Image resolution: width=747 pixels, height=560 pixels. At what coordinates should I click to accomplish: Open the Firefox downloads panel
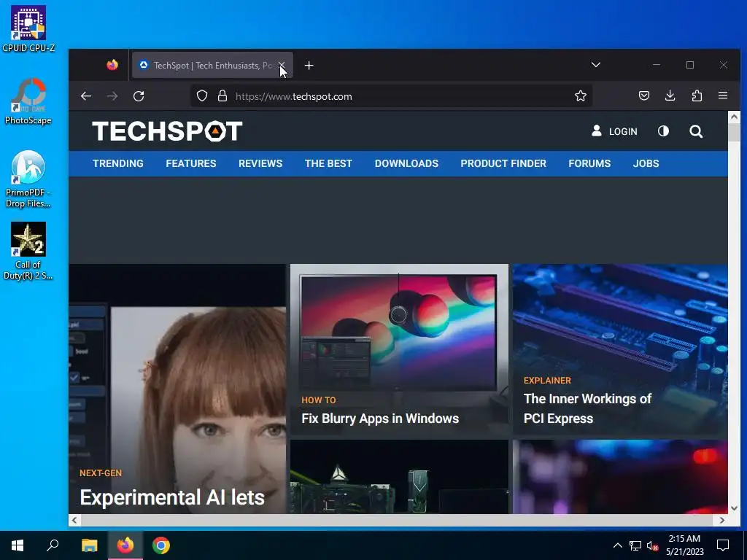(x=670, y=96)
